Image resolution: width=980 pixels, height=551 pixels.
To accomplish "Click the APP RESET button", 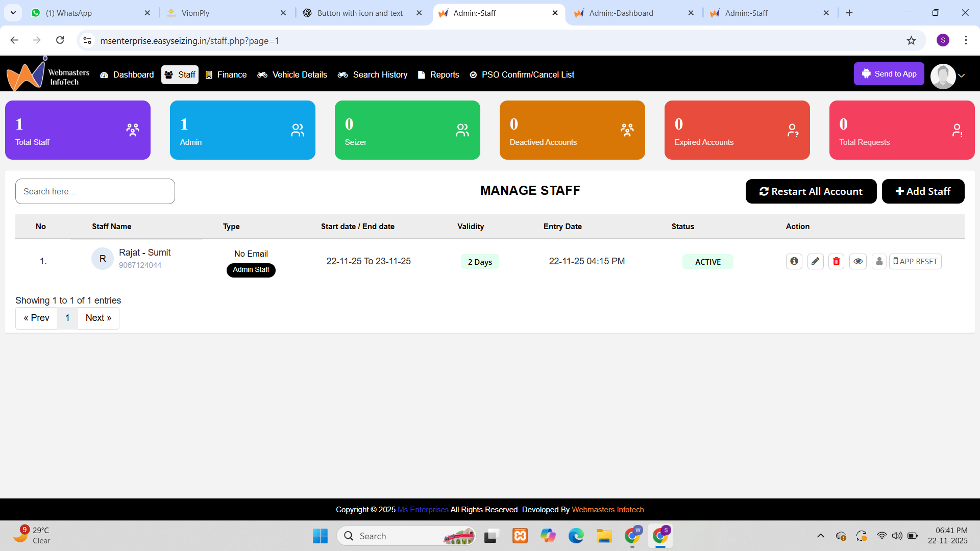I will 915,261.
